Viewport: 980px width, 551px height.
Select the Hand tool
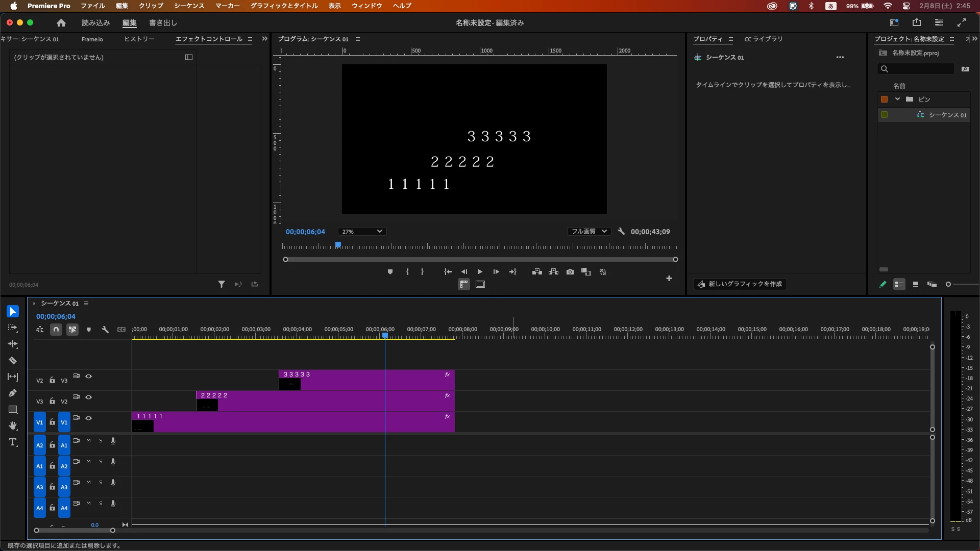tap(13, 426)
